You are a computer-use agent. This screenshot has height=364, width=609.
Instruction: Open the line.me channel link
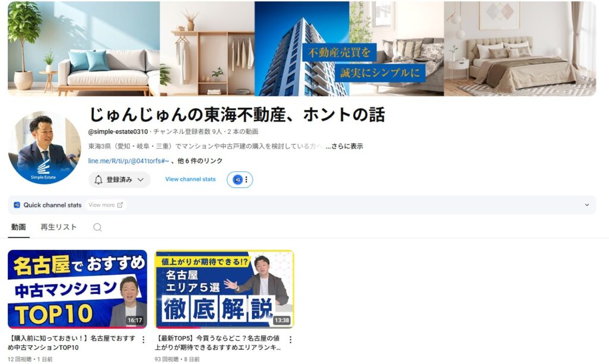[x=128, y=161]
